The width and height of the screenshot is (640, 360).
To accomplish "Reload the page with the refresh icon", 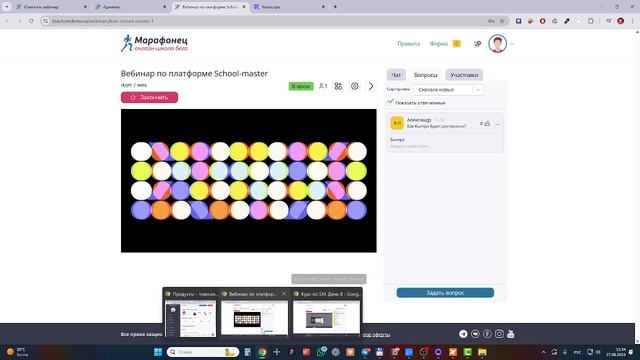I will click(31, 21).
